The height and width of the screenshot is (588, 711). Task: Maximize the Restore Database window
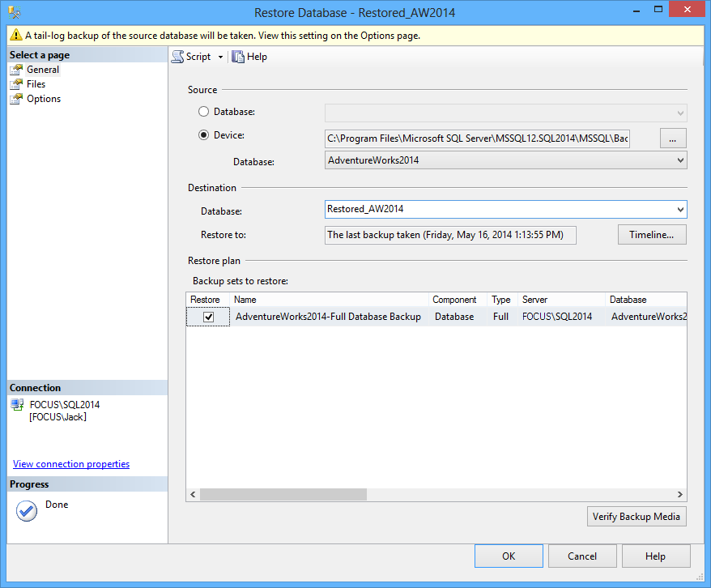point(658,10)
